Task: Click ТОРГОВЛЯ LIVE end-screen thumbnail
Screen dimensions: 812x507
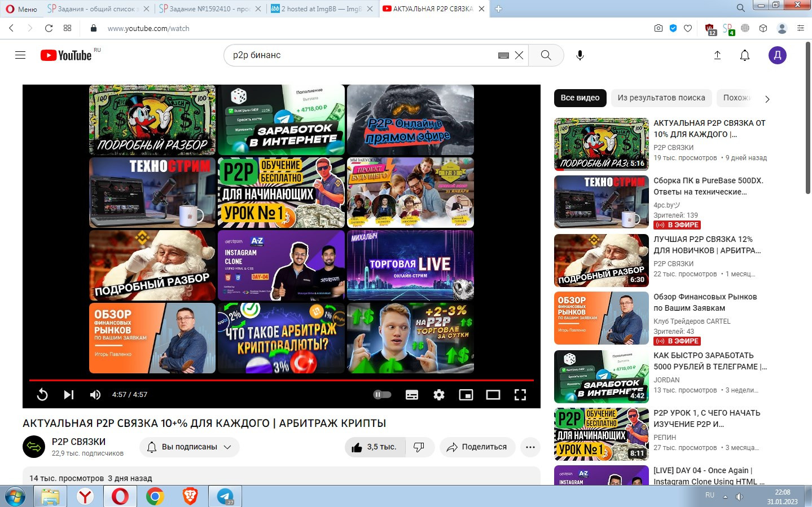Action: coord(410,265)
